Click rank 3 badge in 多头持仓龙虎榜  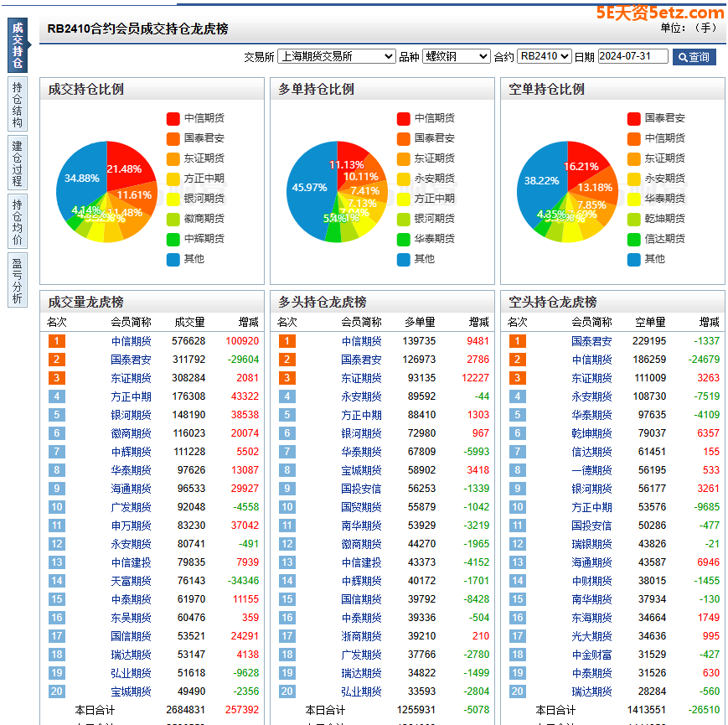pos(287,378)
